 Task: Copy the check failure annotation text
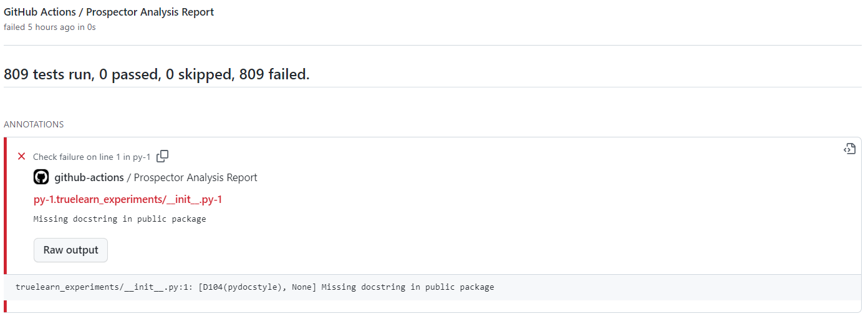pyautogui.click(x=162, y=156)
